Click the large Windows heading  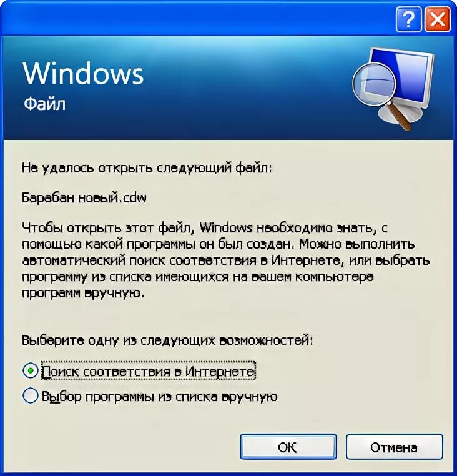point(83,73)
